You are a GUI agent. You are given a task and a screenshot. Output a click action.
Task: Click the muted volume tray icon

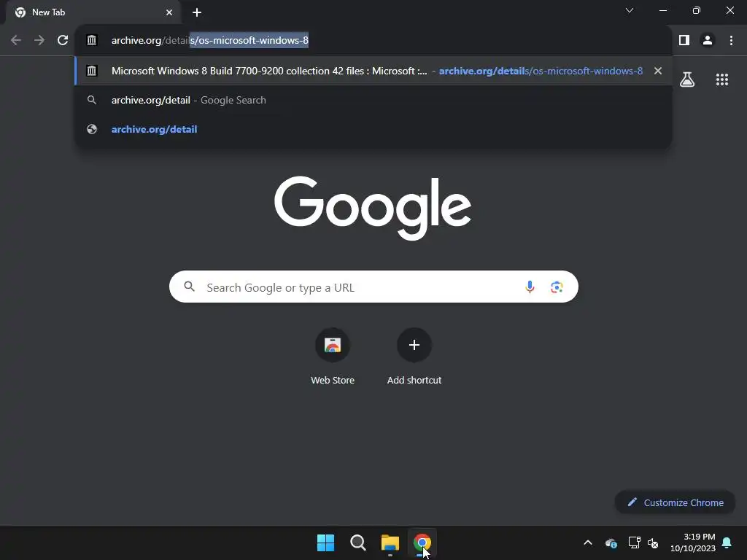point(653,542)
